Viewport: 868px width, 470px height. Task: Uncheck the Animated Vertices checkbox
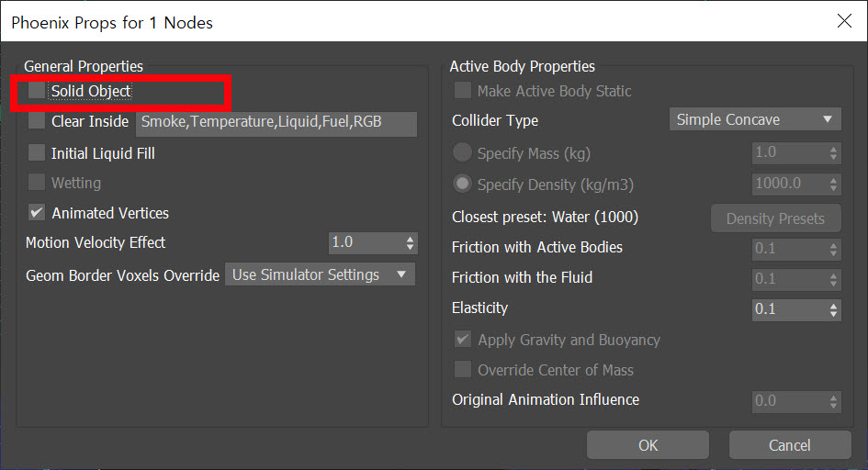[x=37, y=212]
